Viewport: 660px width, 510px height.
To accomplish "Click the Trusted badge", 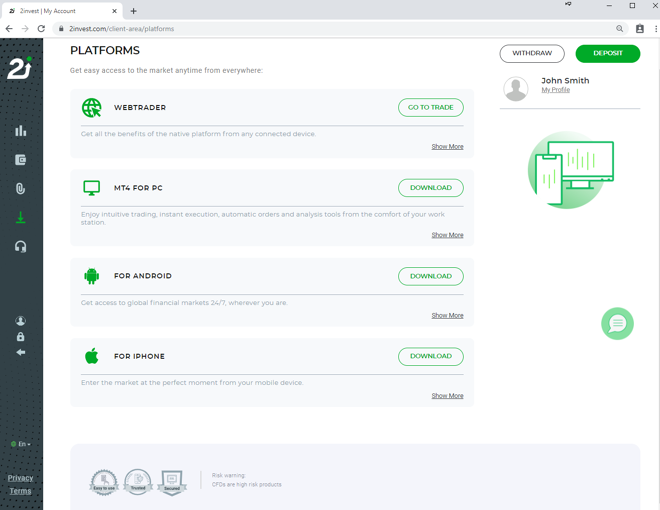I will coord(138,482).
